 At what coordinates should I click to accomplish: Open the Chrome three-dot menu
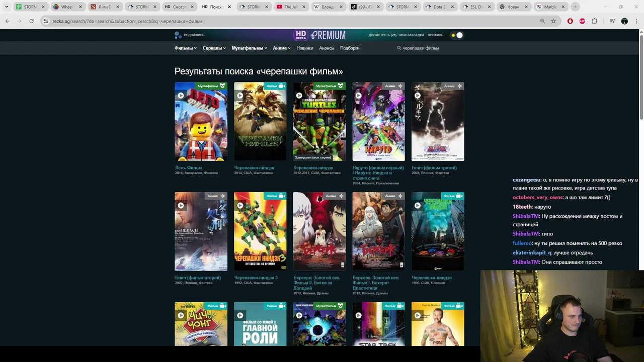point(636,21)
